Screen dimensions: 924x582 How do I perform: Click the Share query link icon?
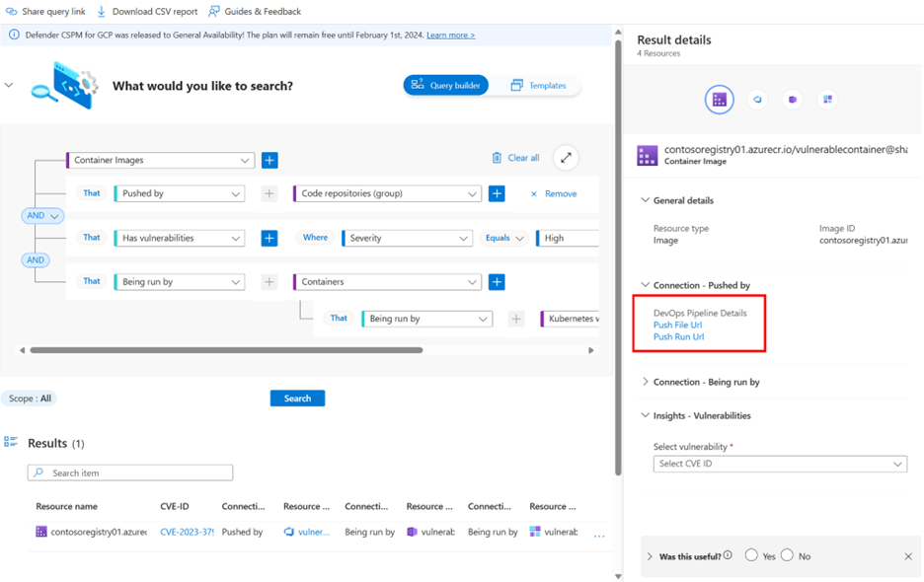[x=11, y=11]
